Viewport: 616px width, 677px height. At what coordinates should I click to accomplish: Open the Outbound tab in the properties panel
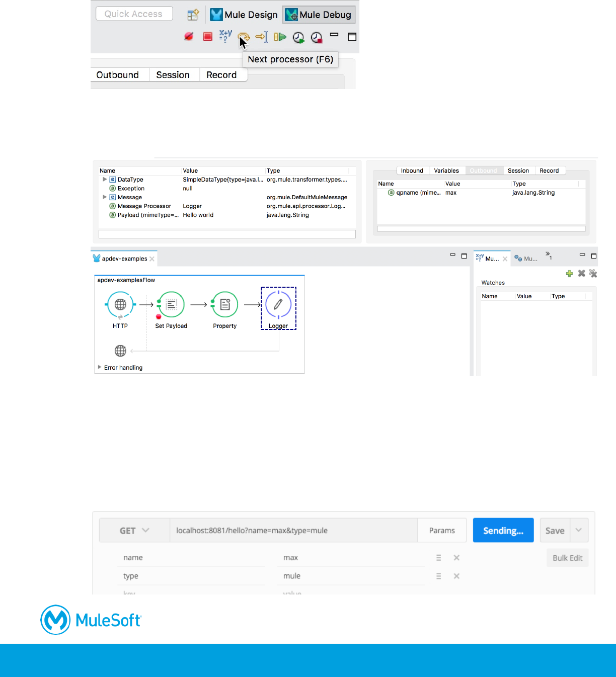pos(484,171)
